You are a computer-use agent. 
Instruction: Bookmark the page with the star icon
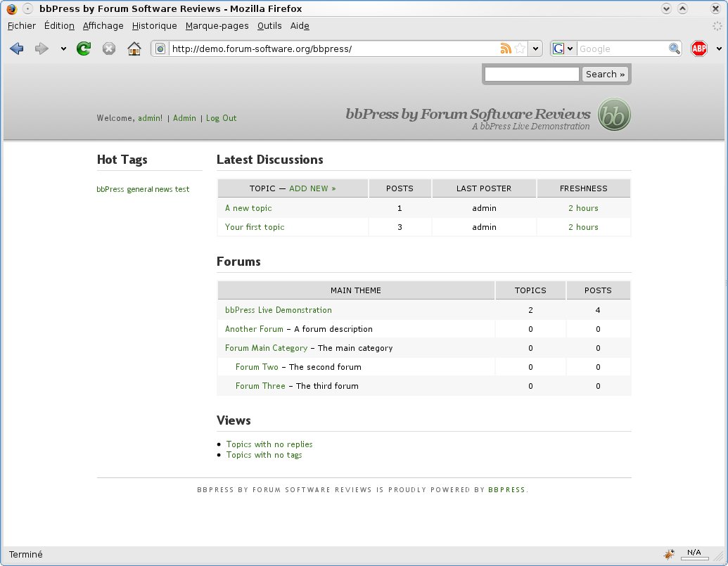point(521,49)
